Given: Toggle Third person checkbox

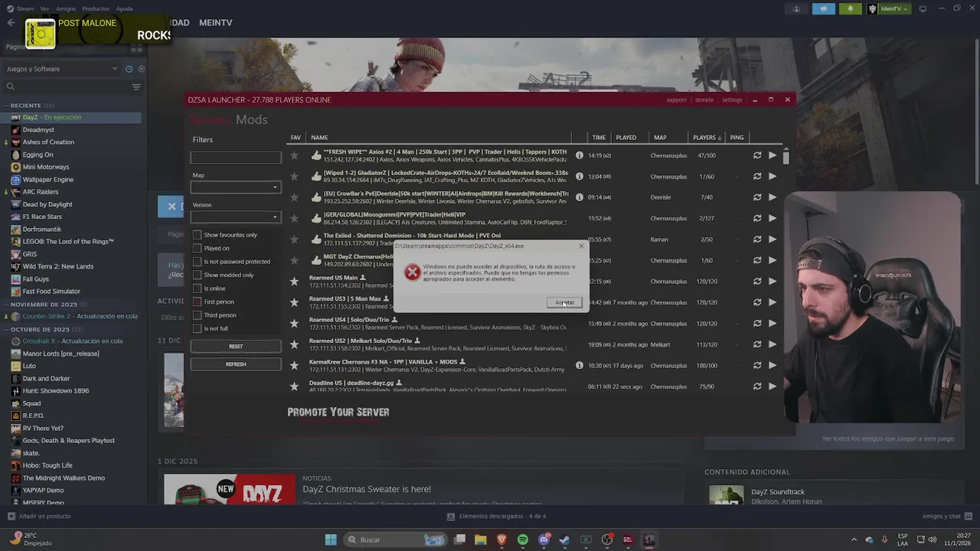Looking at the screenshot, I should click(x=197, y=315).
